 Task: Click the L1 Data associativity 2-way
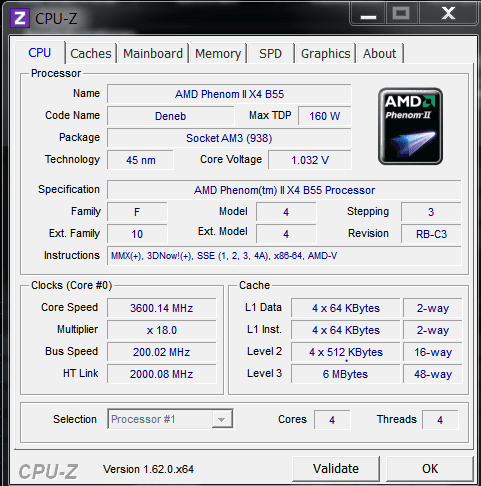[433, 308]
